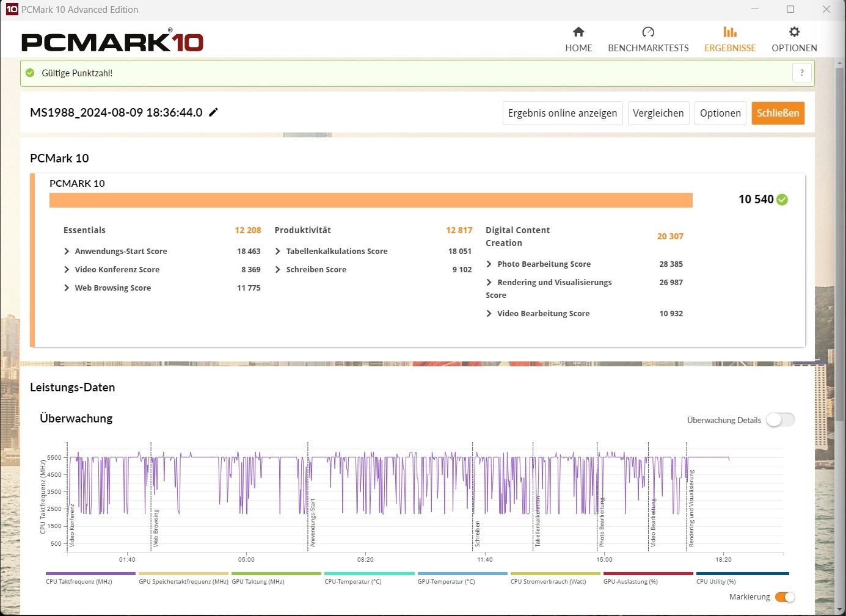This screenshot has height=616, width=846.
Task: Click the PCMARK10 logo
Action: click(112, 42)
